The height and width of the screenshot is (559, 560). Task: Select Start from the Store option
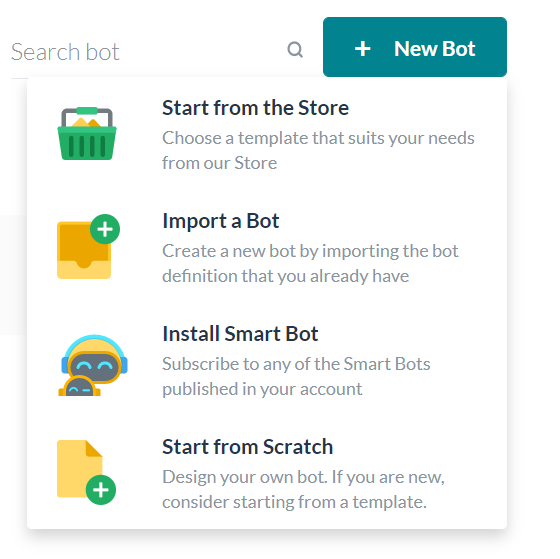point(267,134)
